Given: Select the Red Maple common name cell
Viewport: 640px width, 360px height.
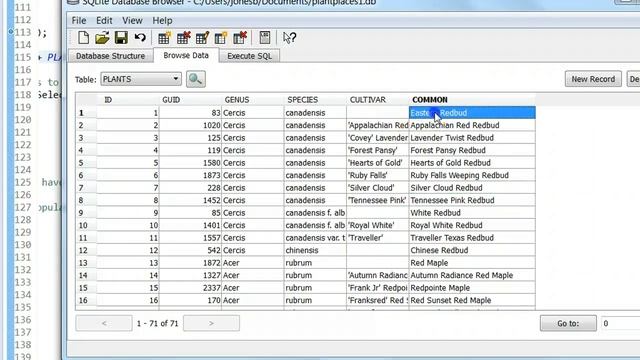Looking at the screenshot, I should pos(472,263).
